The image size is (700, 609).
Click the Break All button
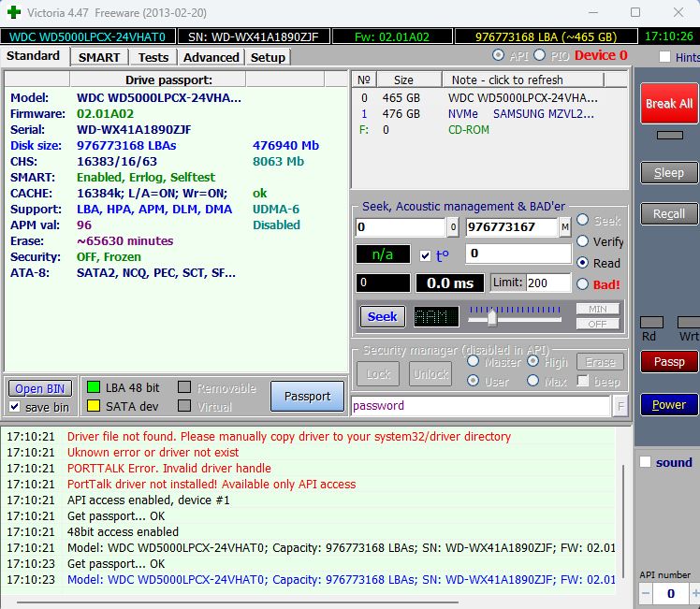click(669, 104)
